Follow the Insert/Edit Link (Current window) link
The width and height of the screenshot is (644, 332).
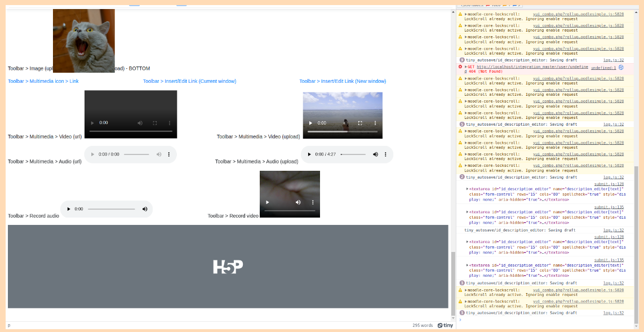pos(190,81)
